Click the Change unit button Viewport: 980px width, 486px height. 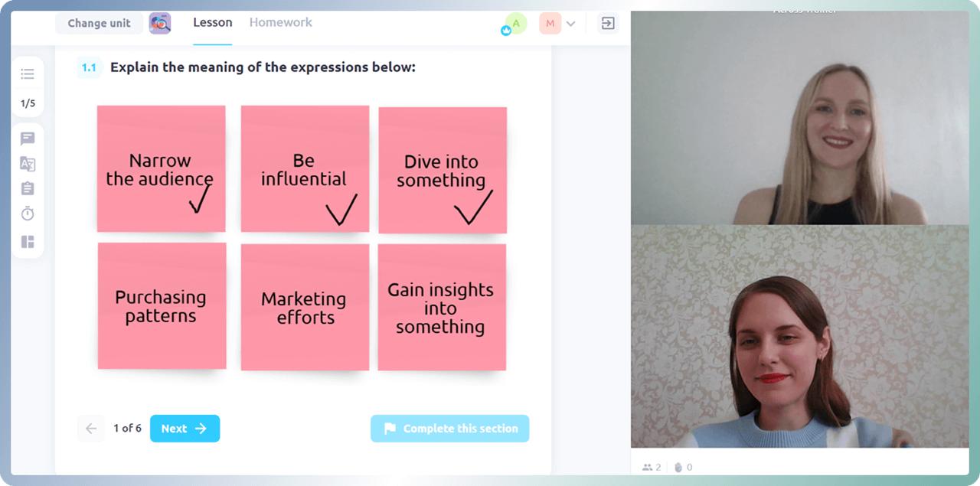pos(99,23)
